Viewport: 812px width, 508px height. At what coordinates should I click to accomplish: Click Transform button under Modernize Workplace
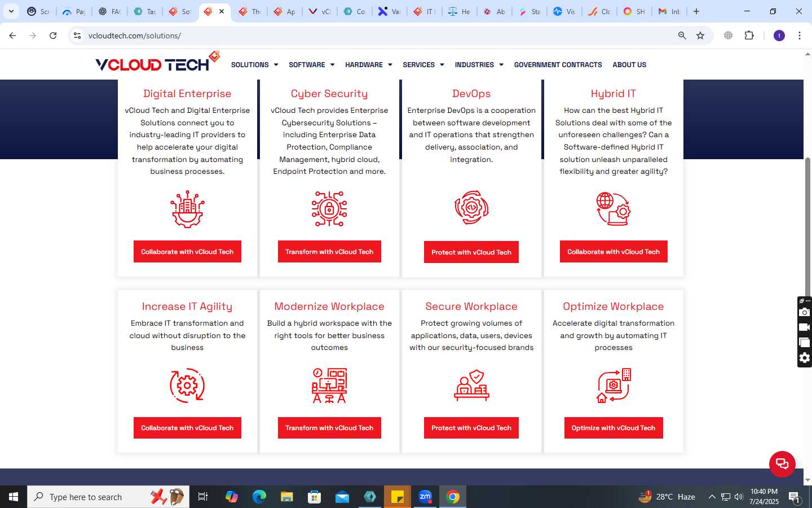coord(329,428)
